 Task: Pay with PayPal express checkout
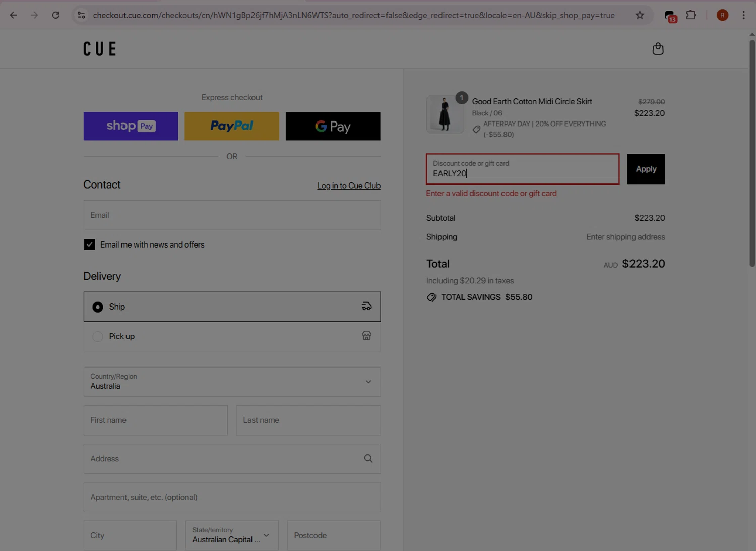click(232, 126)
